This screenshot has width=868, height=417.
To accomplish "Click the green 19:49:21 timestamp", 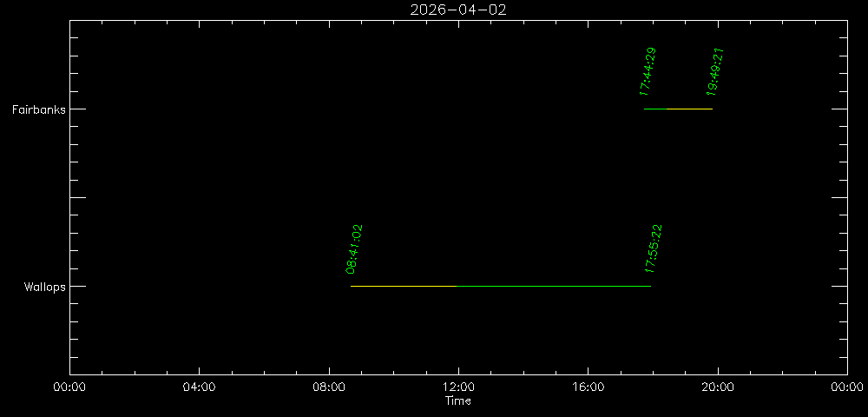I will click(715, 71).
